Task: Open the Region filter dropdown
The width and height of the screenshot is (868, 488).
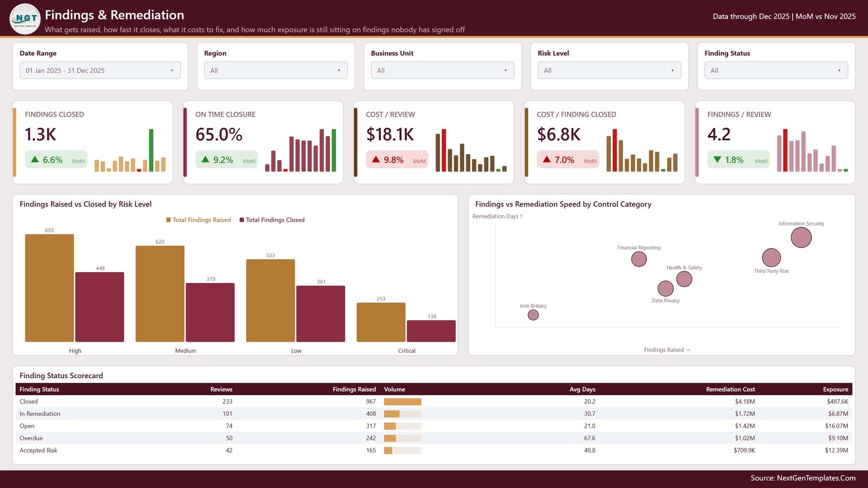Action: [x=276, y=70]
